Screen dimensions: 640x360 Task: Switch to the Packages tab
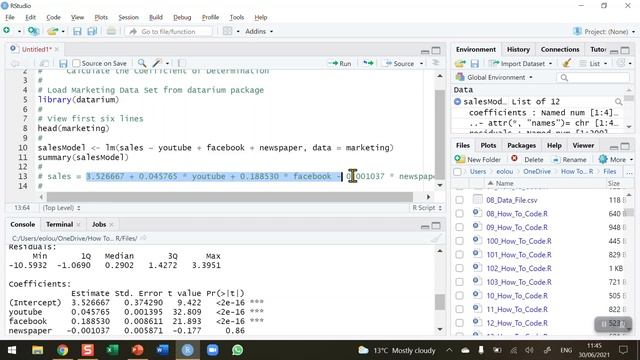point(521,146)
